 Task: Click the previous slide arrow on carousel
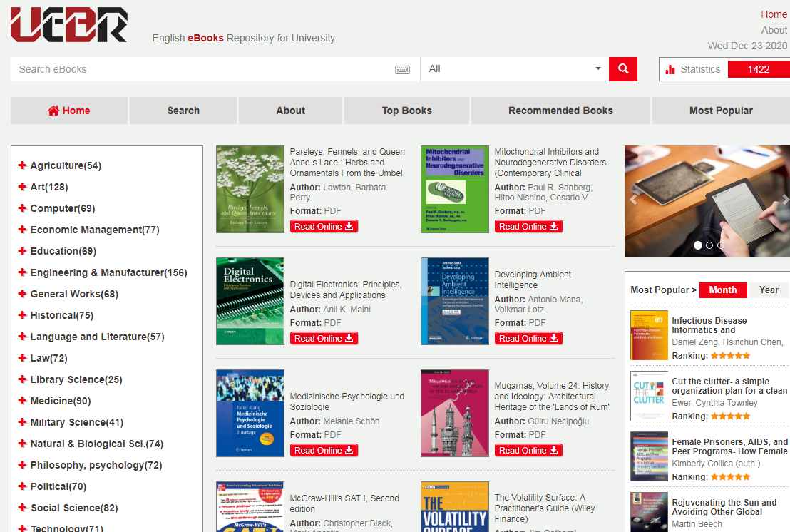pyautogui.click(x=632, y=199)
